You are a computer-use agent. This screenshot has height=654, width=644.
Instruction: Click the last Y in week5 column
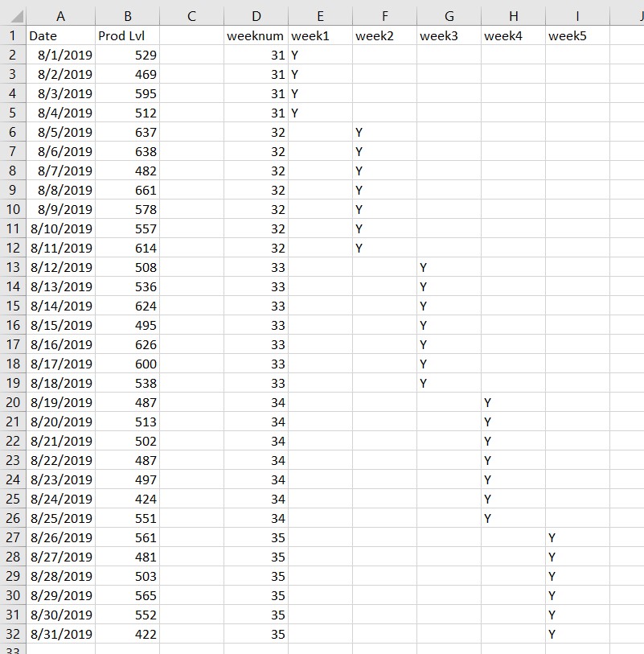[x=577, y=634]
